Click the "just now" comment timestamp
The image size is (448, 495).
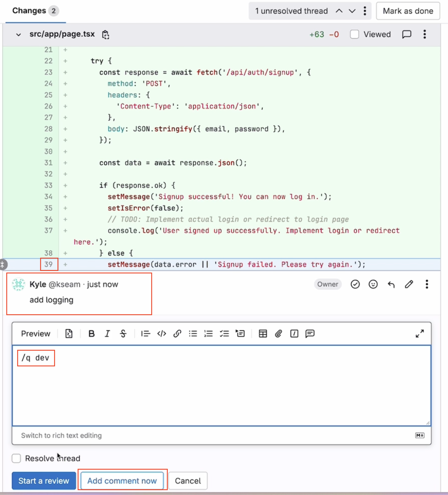click(x=102, y=284)
